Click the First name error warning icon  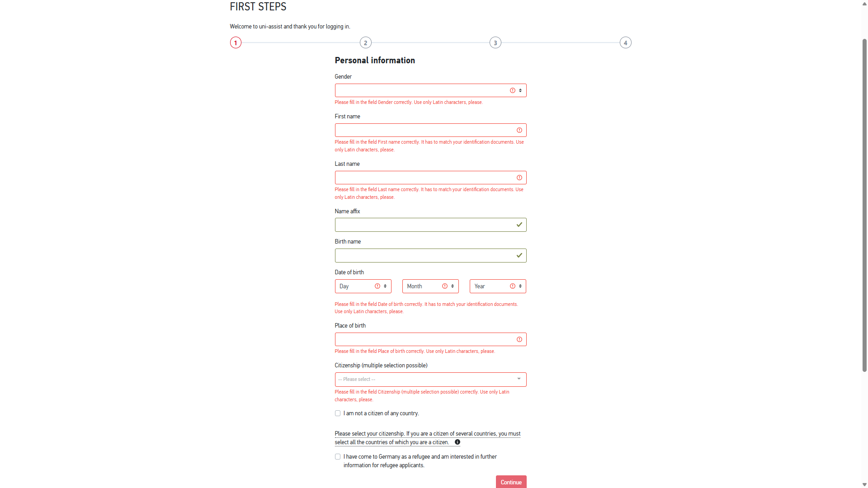tap(519, 131)
